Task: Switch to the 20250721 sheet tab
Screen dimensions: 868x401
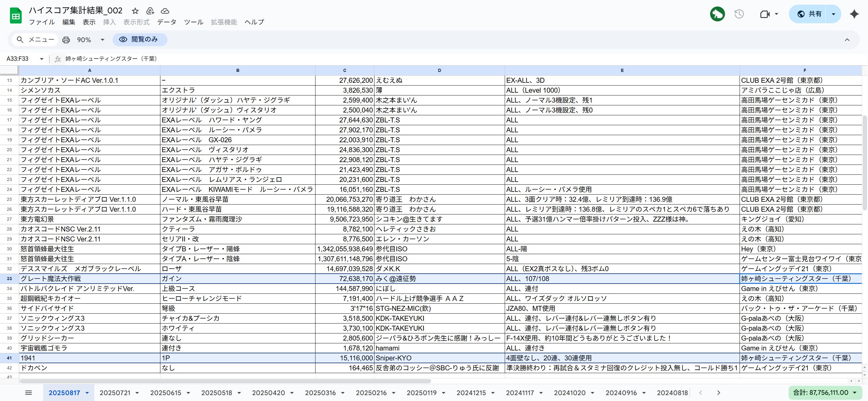Action: point(115,393)
